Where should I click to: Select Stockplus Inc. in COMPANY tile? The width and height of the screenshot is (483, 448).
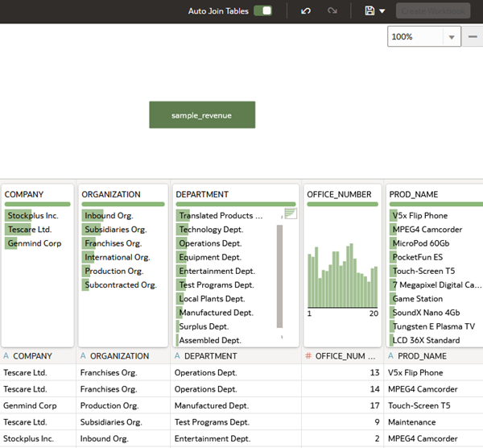pyautogui.click(x=33, y=215)
